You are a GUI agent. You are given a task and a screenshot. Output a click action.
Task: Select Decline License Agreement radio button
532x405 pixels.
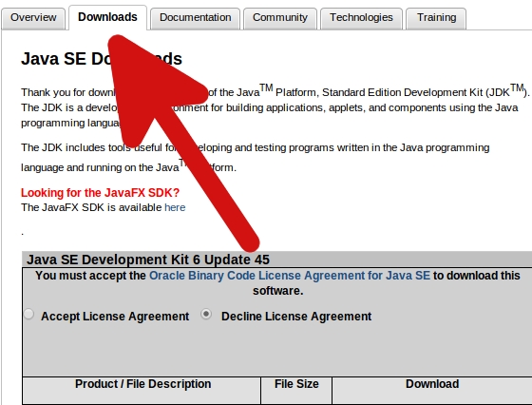point(206,314)
